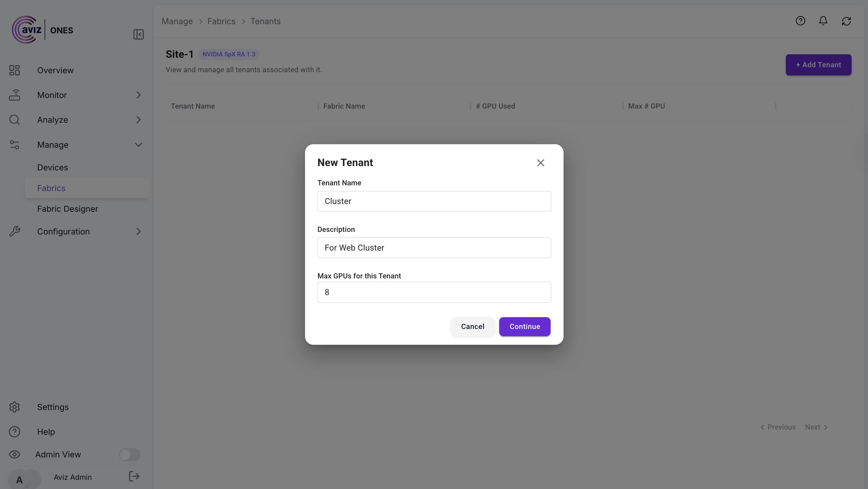
Task: Click the refresh icon in top bar
Action: click(x=846, y=21)
